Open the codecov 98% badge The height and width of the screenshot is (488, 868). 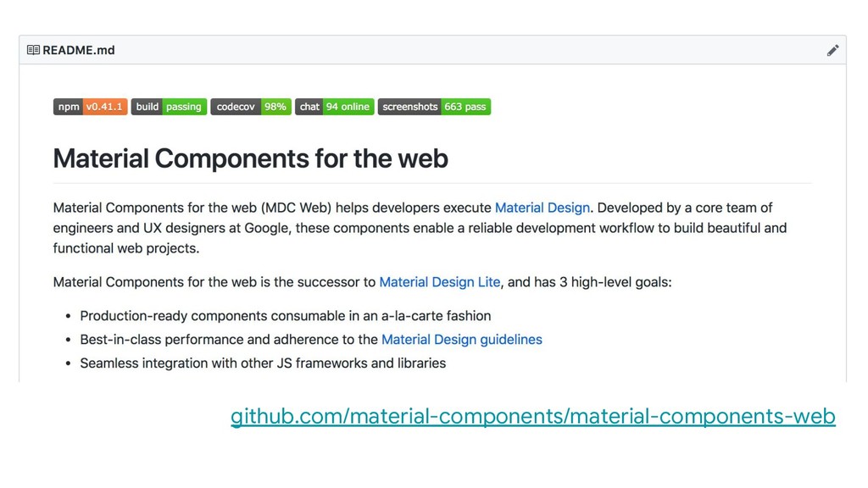(x=251, y=107)
